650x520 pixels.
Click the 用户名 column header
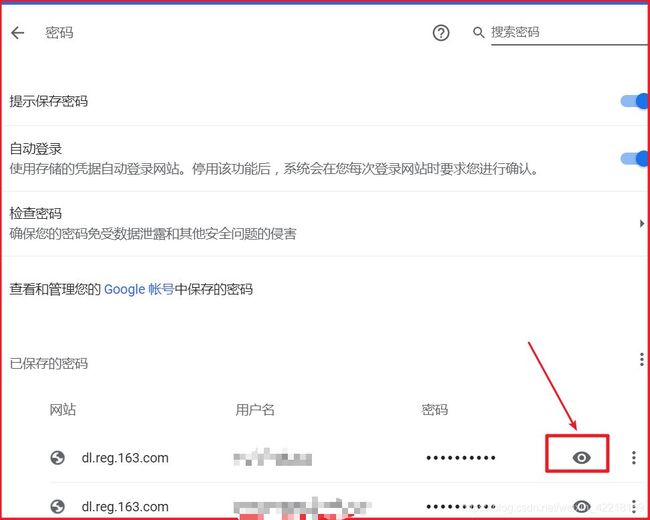(x=255, y=410)
